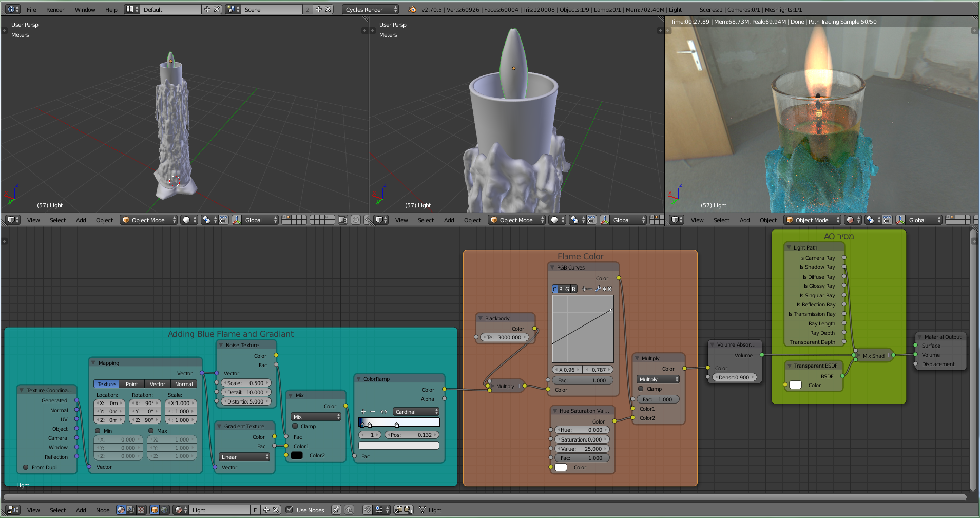Select the Point tab in Mapping node
Screen dimensions: 980x518
(x=132, y=384)
